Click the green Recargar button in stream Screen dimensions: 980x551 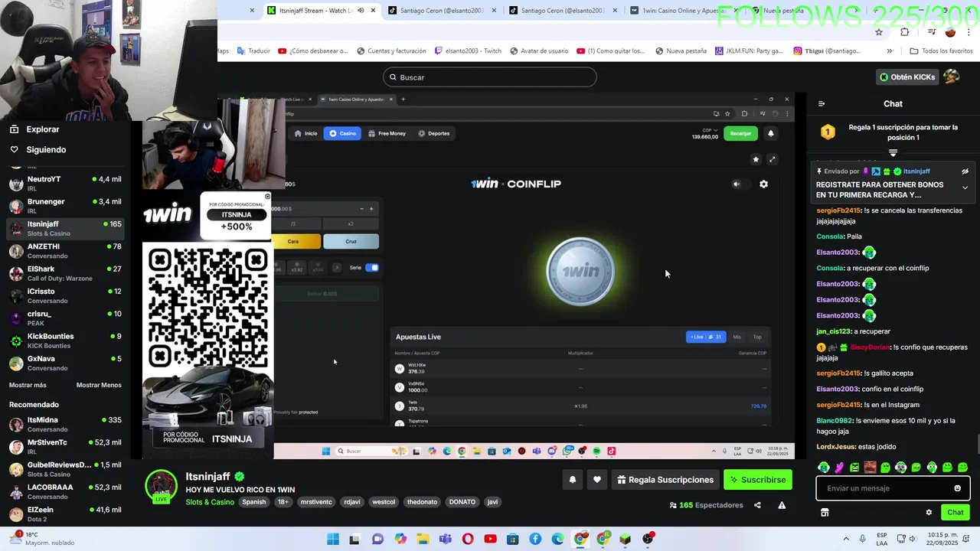(x=740, y=133)
